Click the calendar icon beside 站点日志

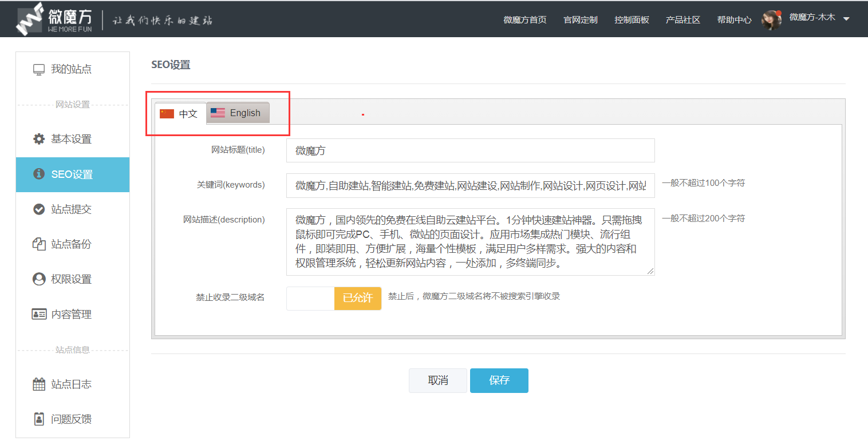pos(39,384)
